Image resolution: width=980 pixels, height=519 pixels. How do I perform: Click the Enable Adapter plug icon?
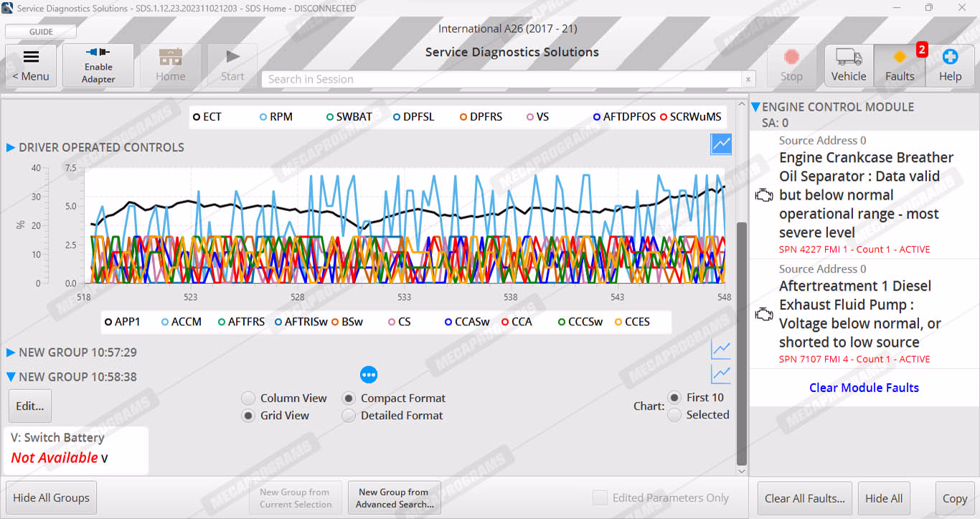98,52
